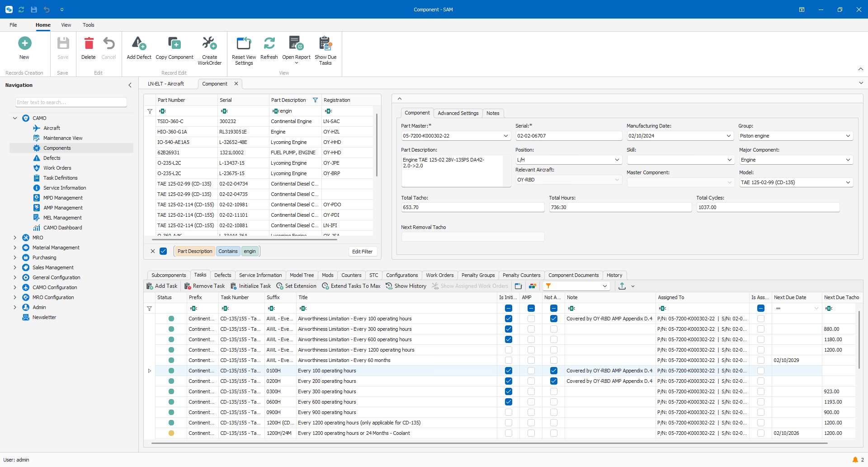Click the export icon in tasks toolbar
Viewport: 868px width, 467px height.
tap(622, 286)
